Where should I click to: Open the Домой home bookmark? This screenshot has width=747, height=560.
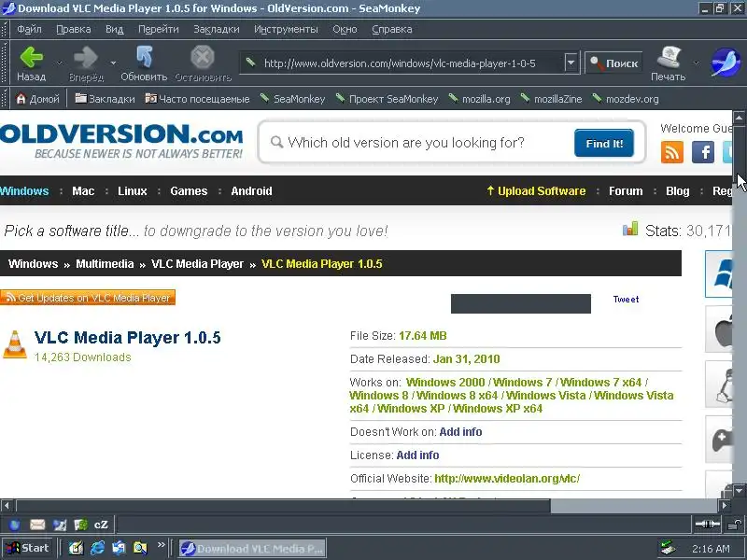(x=37, y=99)
